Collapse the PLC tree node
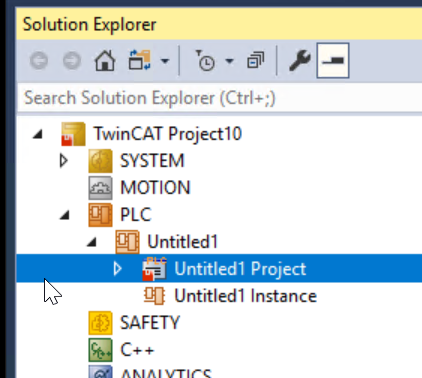This screenshot has height=378, width=422. 65,215
